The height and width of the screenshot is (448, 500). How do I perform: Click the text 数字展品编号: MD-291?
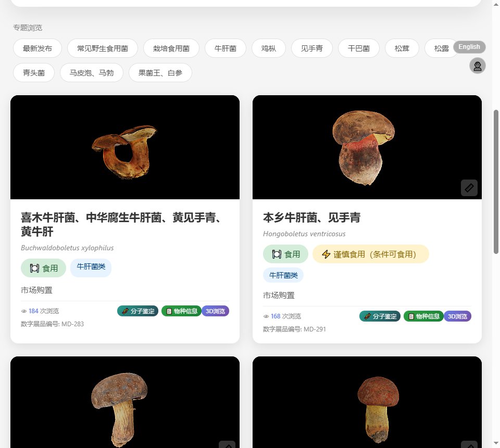click(294, 329)
